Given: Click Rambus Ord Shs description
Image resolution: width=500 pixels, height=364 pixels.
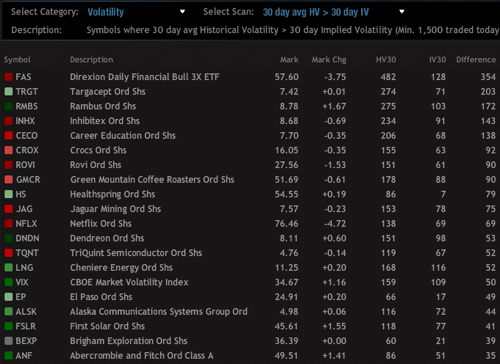Looking at the screenshot, I should (103, 106).
